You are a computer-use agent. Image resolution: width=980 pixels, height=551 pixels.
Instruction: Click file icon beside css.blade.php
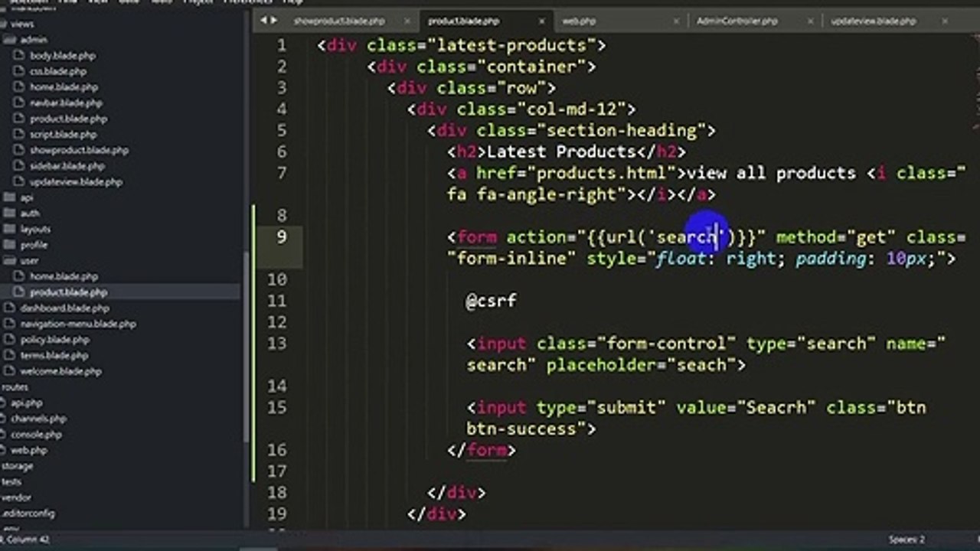click(x=20, y=71)
